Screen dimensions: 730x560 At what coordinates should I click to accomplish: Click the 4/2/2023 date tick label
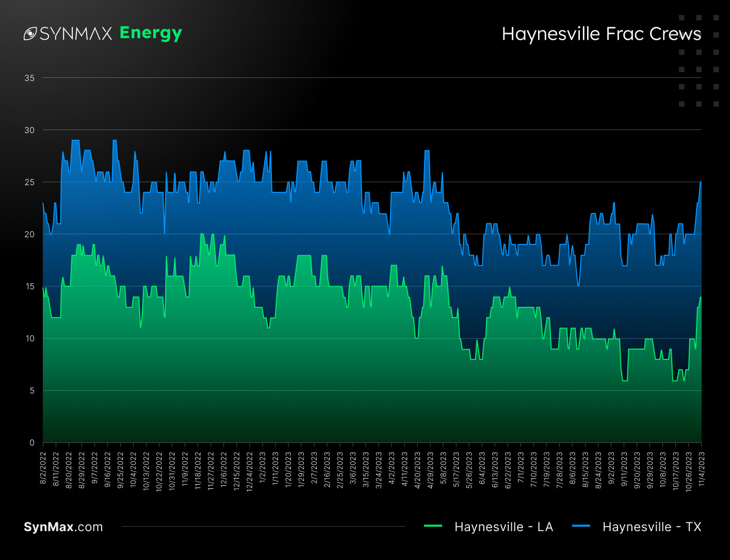(392, 468)
